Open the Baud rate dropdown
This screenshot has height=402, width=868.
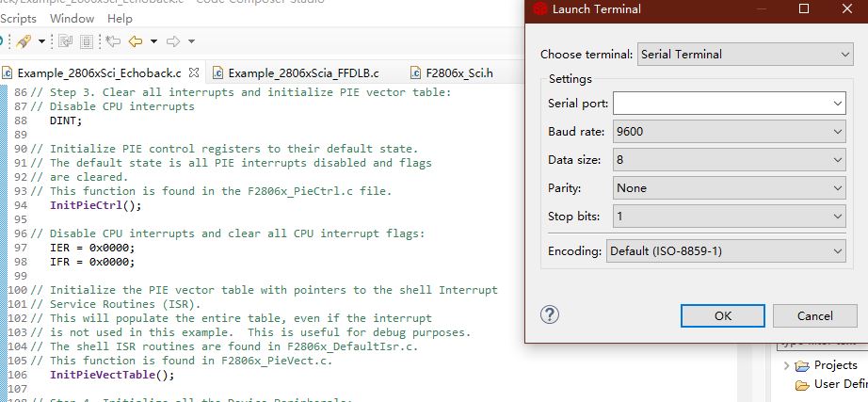(730, 131)
